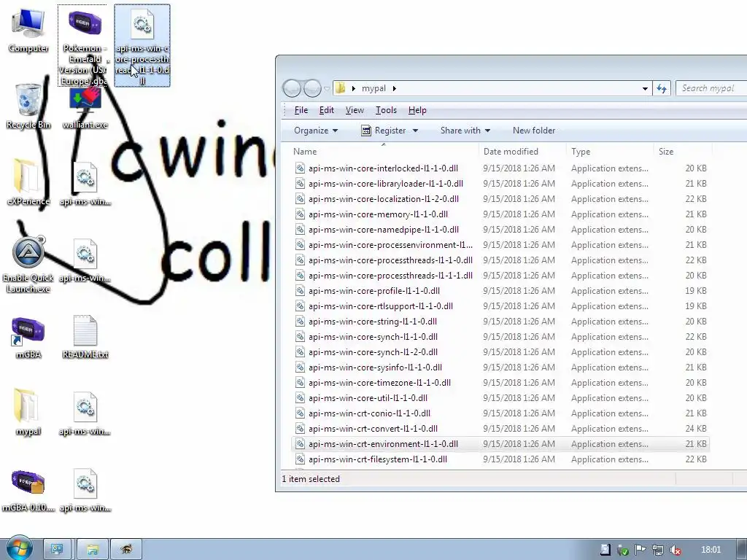Click the refresh button beside address bar

pyautogui.click(x=662, y=88)
